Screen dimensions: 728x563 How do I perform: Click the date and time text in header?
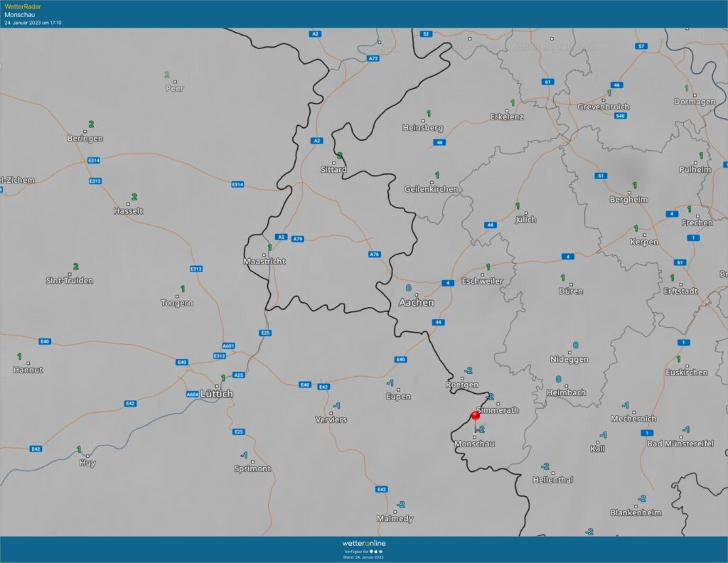tap(33, 23)
